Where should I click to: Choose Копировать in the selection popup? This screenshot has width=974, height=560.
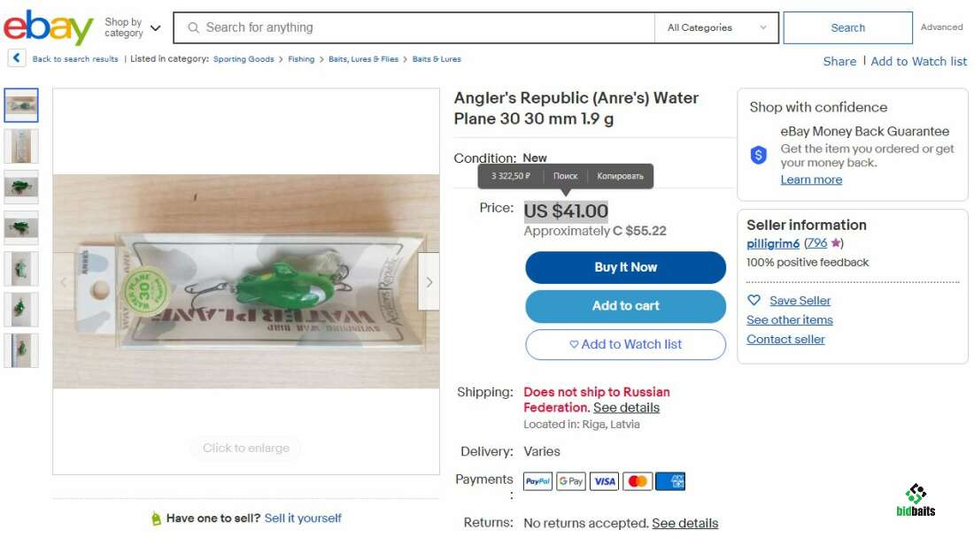point(620,176)
